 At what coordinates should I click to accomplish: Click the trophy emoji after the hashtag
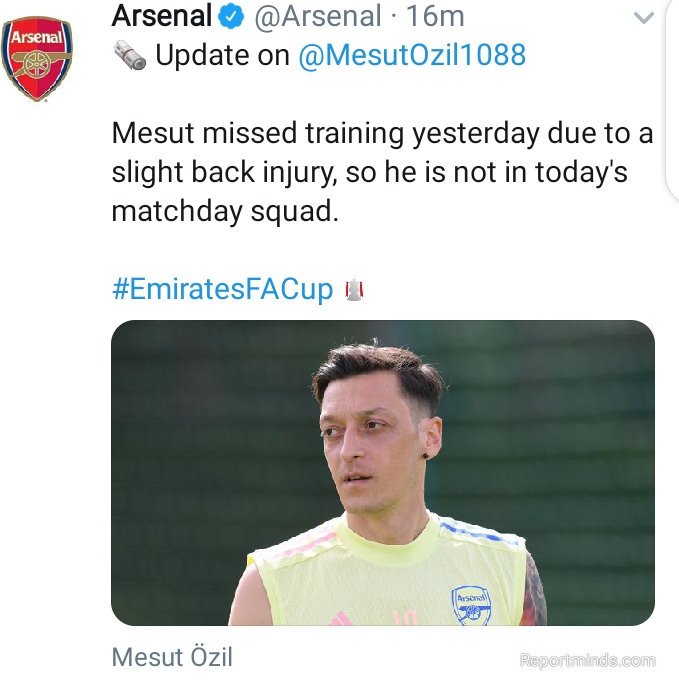pos(354,291)
